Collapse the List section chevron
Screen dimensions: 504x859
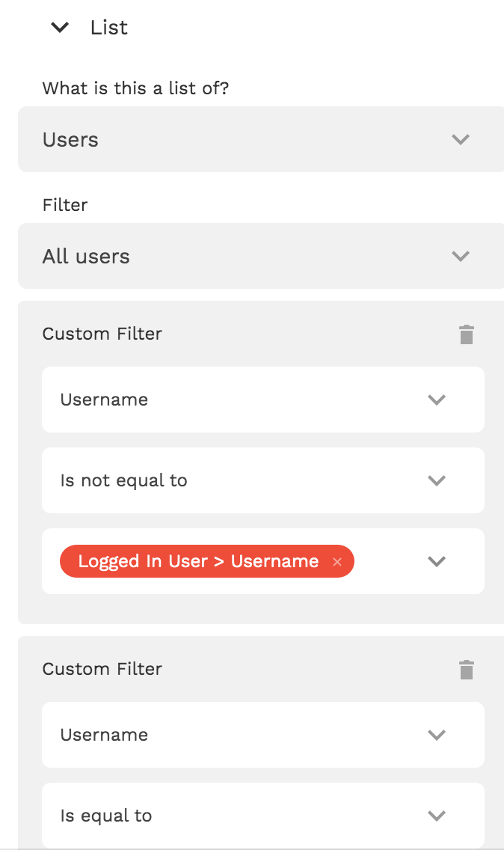[x=60, y=28]
